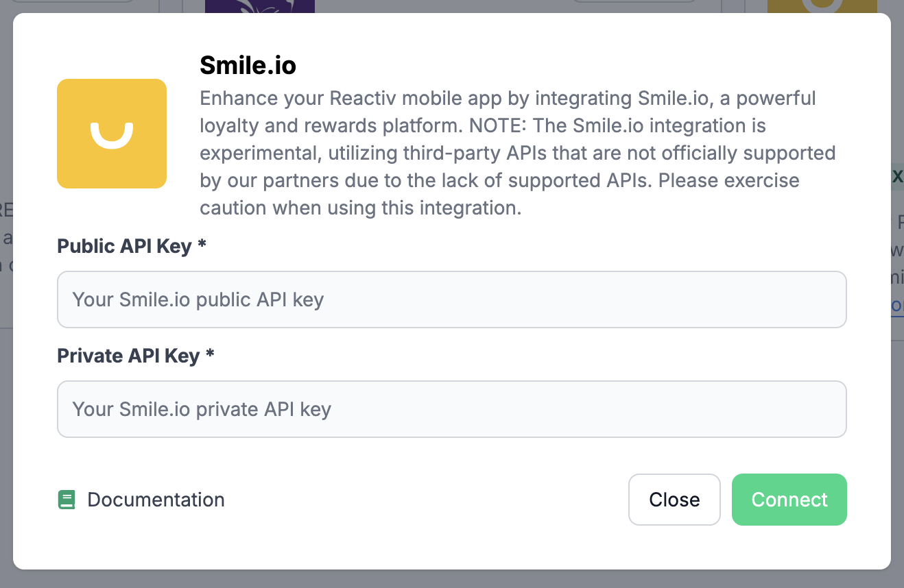Click the partially hidden pill button near top-right

[634, 2]
